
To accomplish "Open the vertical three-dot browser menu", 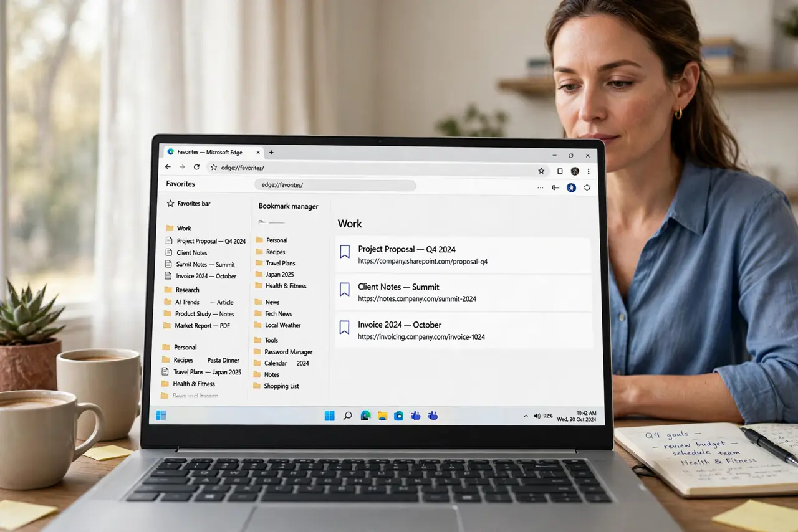I will tap(589, 171).
